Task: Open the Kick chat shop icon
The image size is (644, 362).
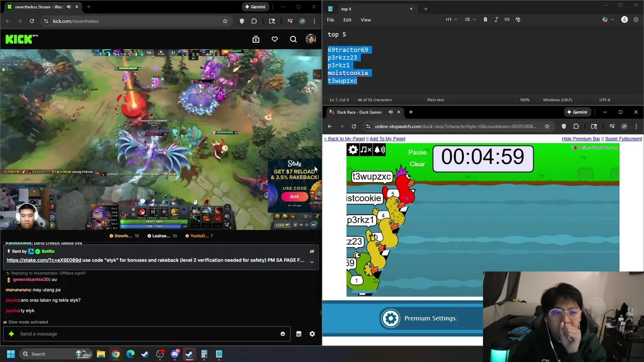Action: point(299,334)
